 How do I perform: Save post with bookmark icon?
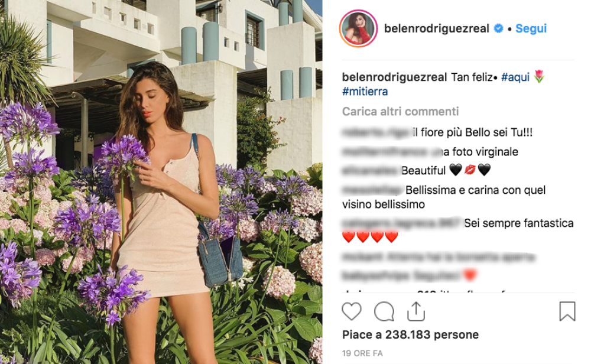pos(567,311)
